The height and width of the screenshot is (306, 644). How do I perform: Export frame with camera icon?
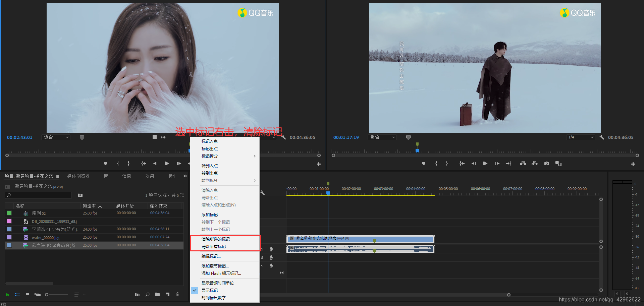547,164
